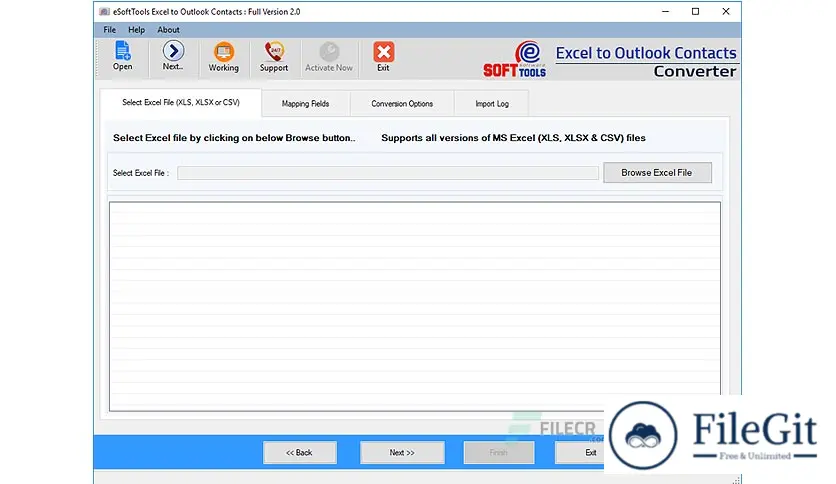
Task: Open the About menu
Action: 168,30
